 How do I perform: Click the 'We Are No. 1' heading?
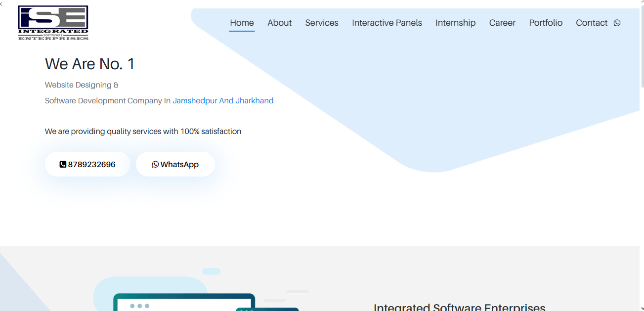pos(90,64)
